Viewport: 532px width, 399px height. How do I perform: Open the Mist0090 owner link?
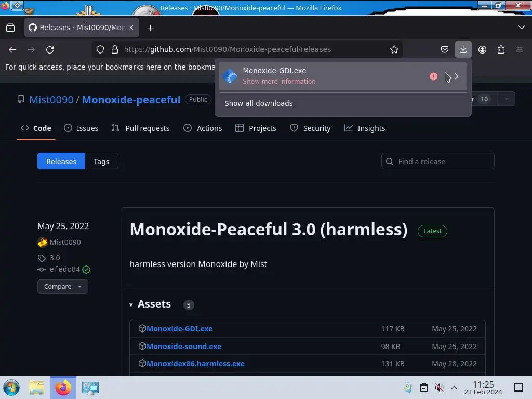(51, 100)
